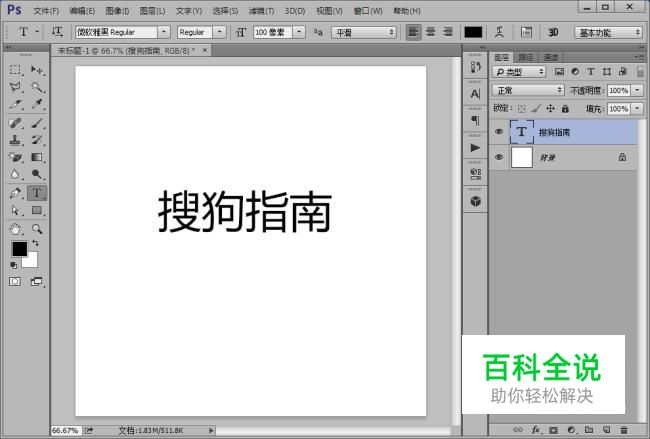Switch to the 通道 panel tab
Image resolution: width=650 pixels, height=439 pixels.
pos(551,57)
